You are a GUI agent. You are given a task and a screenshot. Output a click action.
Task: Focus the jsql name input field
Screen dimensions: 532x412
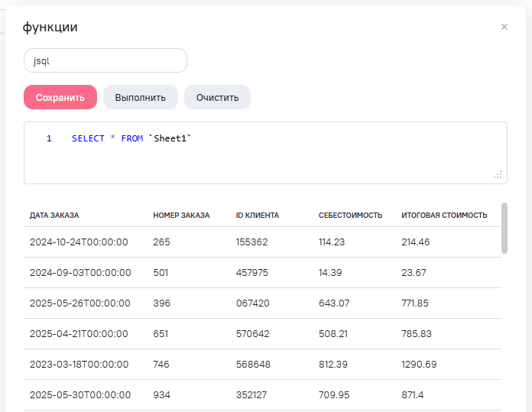coord(105,60)
